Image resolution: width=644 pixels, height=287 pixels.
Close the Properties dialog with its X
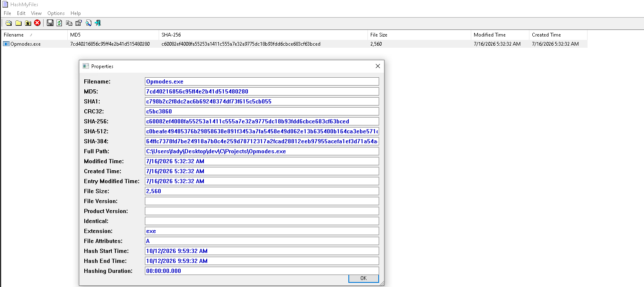[377, 66]
